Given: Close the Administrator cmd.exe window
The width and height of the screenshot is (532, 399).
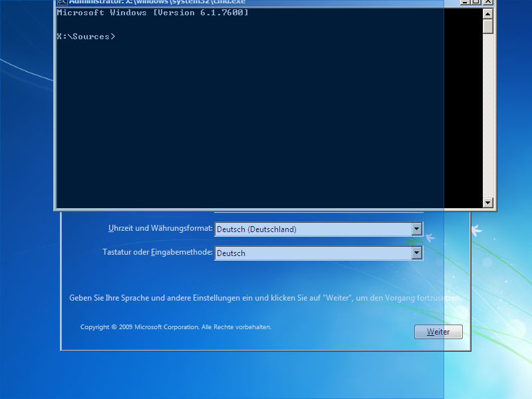Looking at the screenshot, I should 488,2.
